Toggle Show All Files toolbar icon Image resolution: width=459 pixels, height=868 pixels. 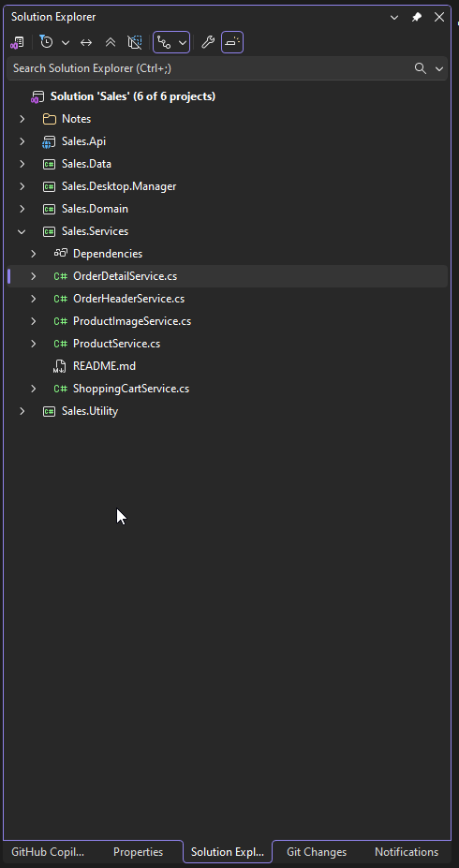click(135, 42)
